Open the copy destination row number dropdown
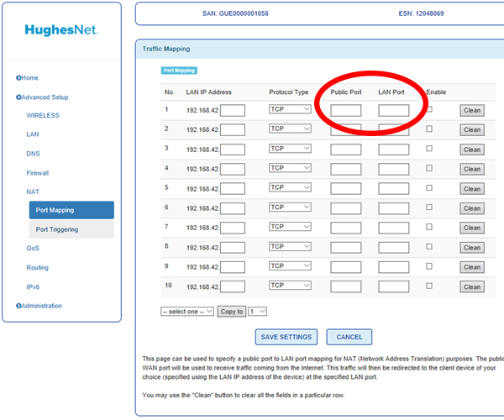This screenshot has width=504, height=420. coord(258,312)
